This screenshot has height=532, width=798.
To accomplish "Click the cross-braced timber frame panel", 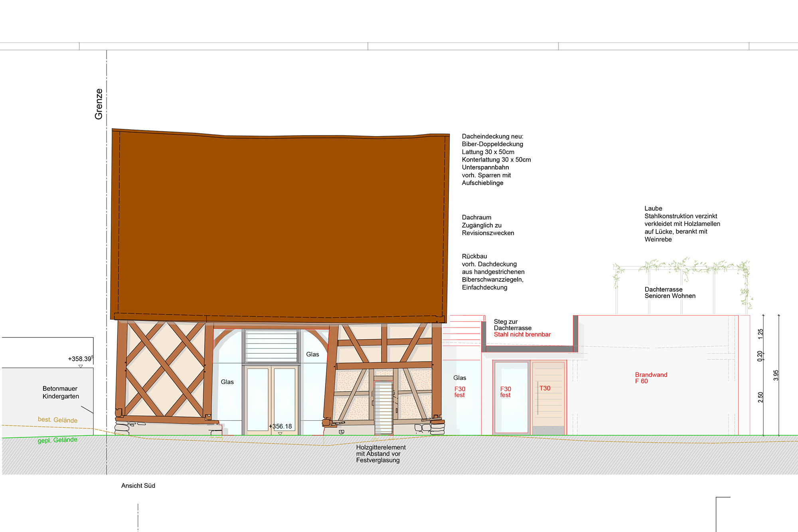I will tap(165, 369).
